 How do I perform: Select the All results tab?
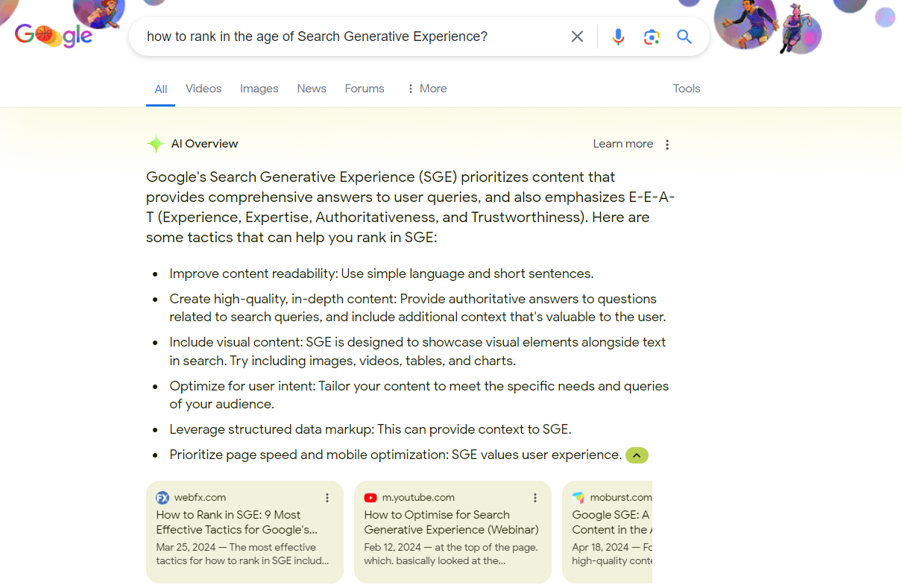pos(161,89)
